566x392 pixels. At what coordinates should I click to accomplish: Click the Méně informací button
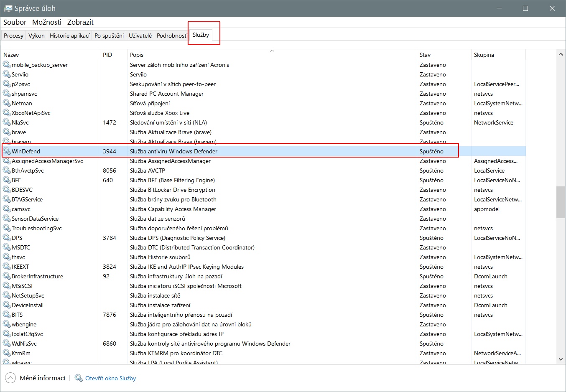tap(42, 378)
